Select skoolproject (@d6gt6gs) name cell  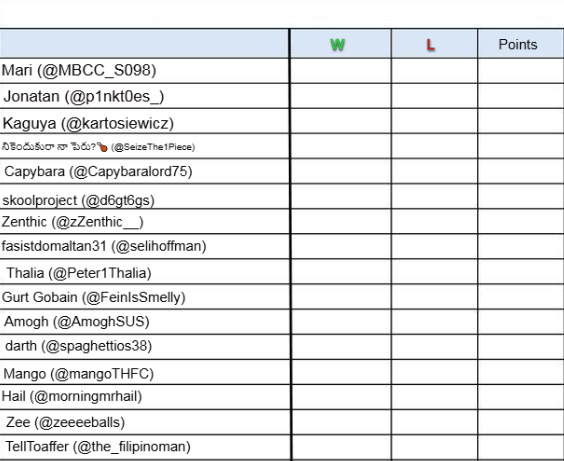click(x=144, y=197)
